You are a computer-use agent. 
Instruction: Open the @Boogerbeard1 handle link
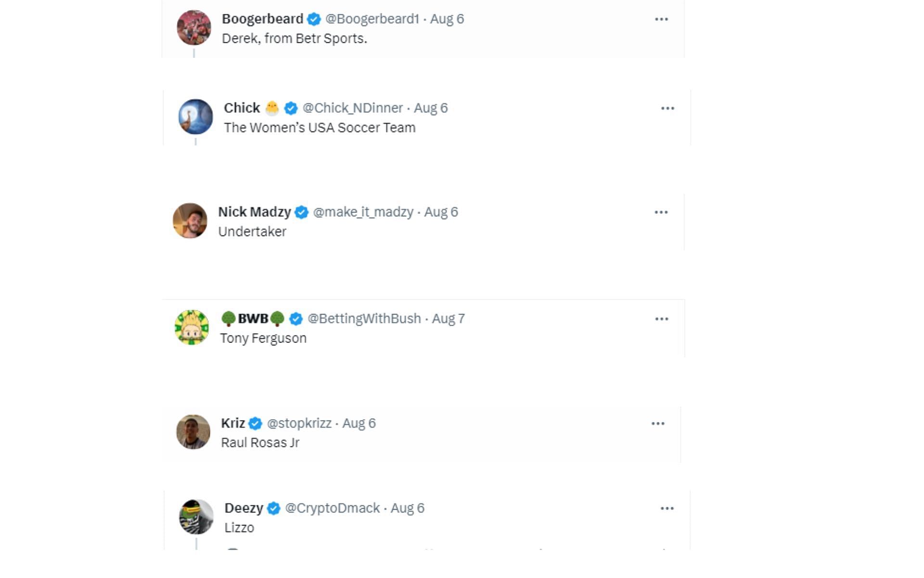[x=372, y=19]
